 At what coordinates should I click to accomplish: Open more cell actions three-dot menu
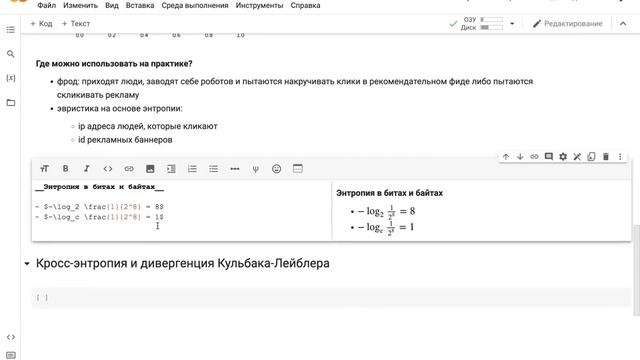point(620,156)
